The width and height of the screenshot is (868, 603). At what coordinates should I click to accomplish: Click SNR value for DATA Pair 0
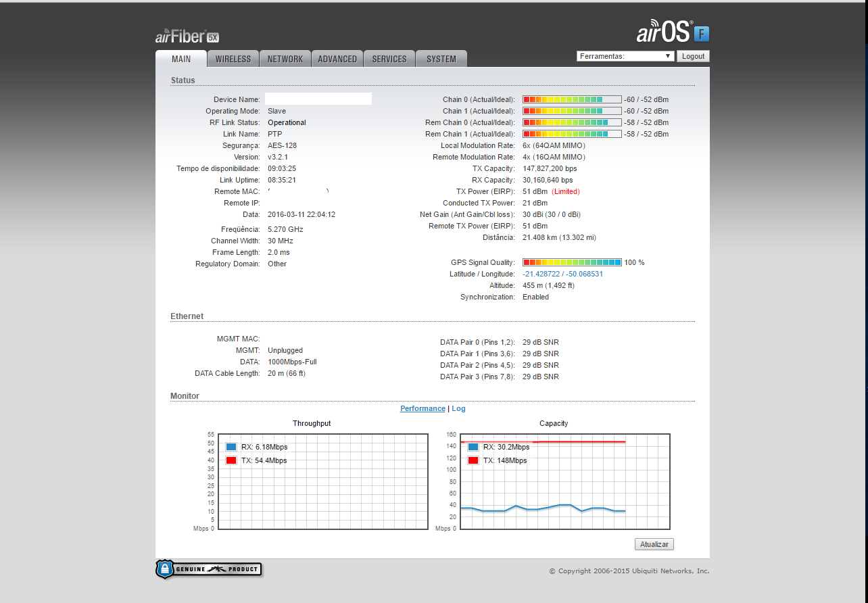[541, 342]
